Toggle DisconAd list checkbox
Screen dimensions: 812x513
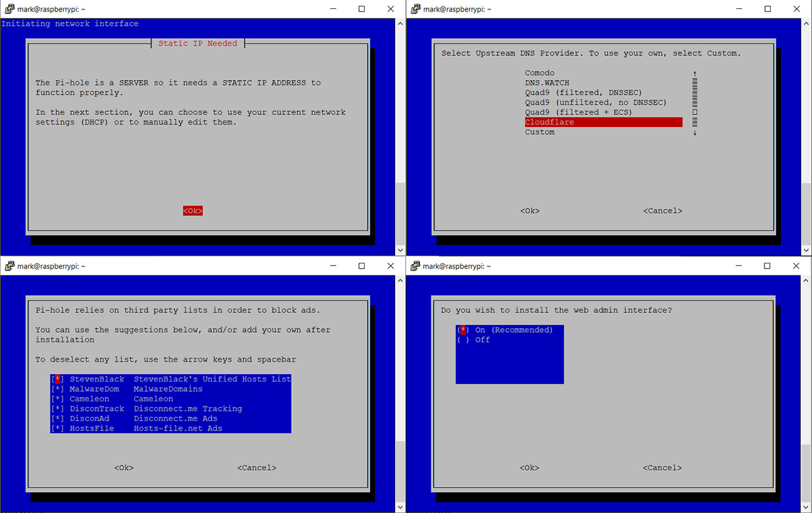[57, 418]
